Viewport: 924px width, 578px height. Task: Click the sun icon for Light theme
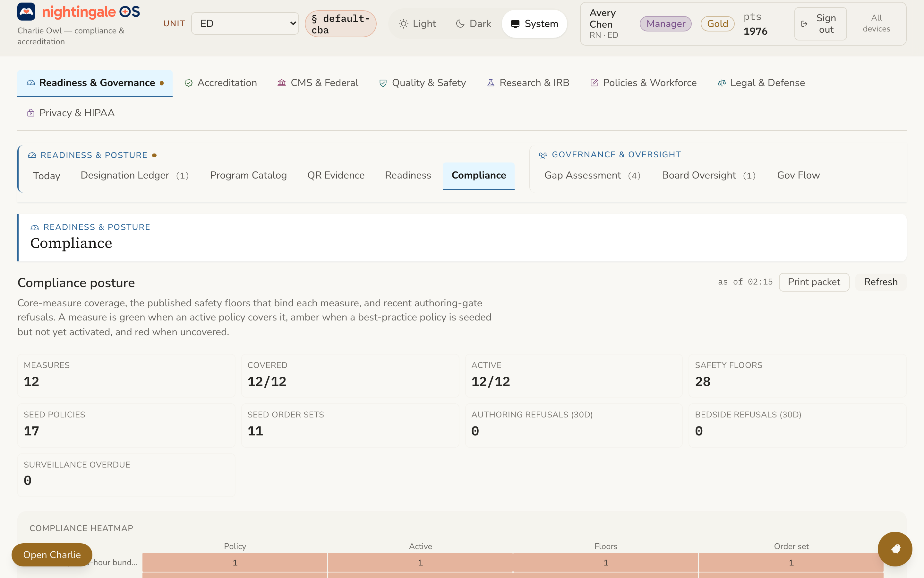(x=404, y=24)
